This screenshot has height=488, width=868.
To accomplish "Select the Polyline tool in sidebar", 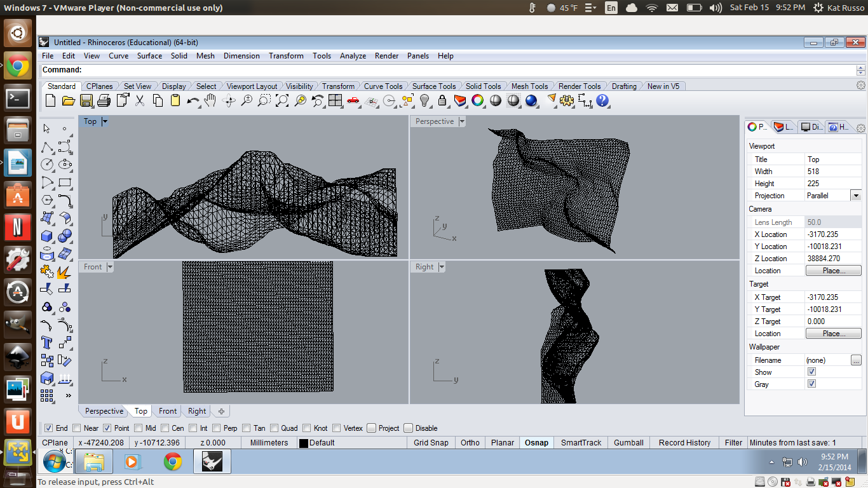I will 47,147.
